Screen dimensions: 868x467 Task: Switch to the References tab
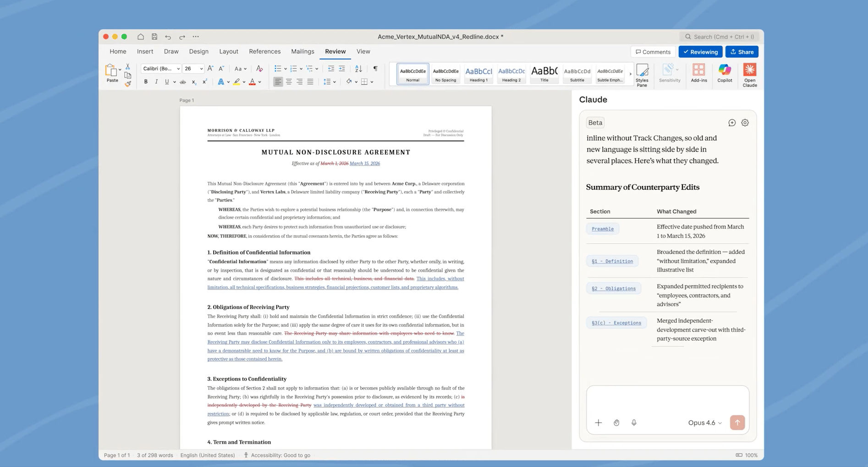click(264, 51)
